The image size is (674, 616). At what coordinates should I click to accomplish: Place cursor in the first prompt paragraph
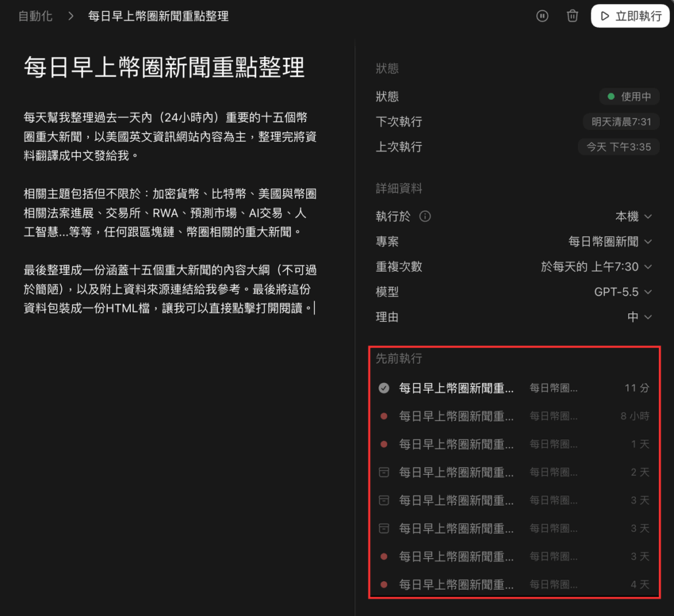click(x=170, y=136)
